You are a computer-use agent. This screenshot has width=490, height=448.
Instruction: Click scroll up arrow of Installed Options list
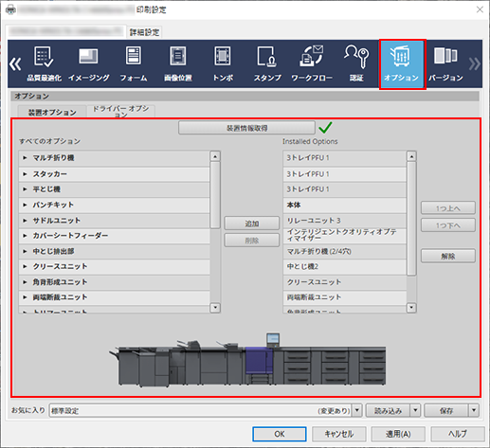pyautogui.click(x=411, y=156)
